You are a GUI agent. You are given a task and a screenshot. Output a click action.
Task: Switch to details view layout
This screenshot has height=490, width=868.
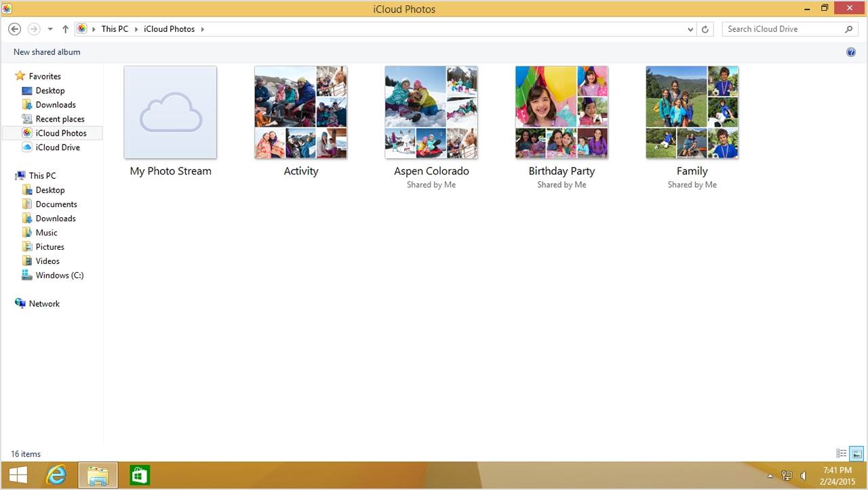(x=842, y=453)
